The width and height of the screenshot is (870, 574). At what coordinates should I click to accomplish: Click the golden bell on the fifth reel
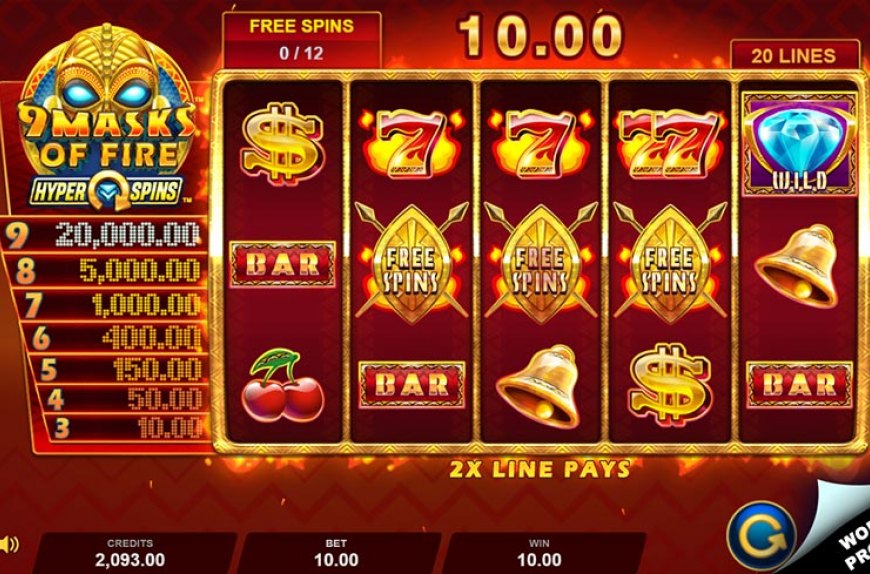click(797, 265)
